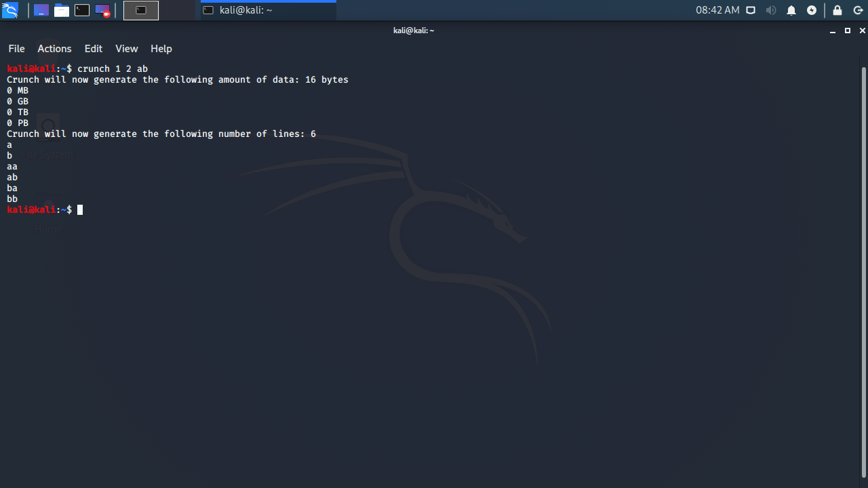
Task: Mute audio by clicking the speaker icon
Action: pos(772,10)
